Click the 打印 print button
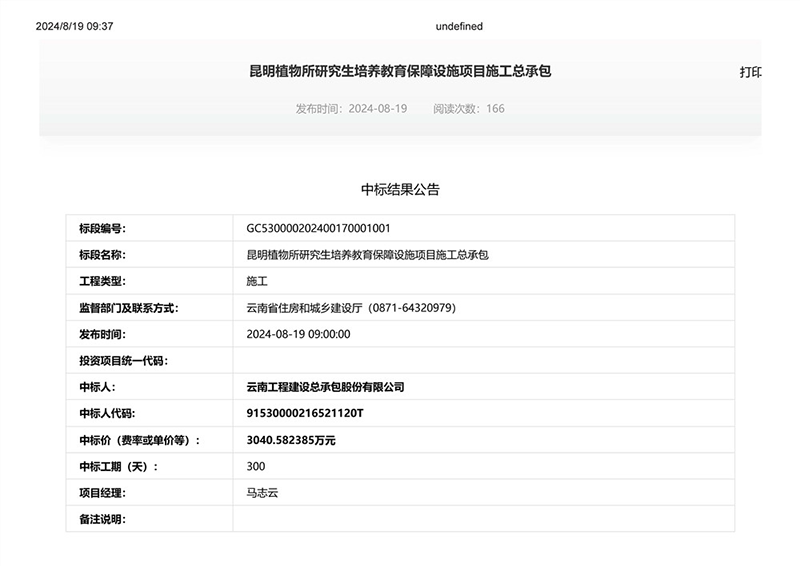Image resolution: width=800 pixels, height=566 pixels. [x=750, y=72]
